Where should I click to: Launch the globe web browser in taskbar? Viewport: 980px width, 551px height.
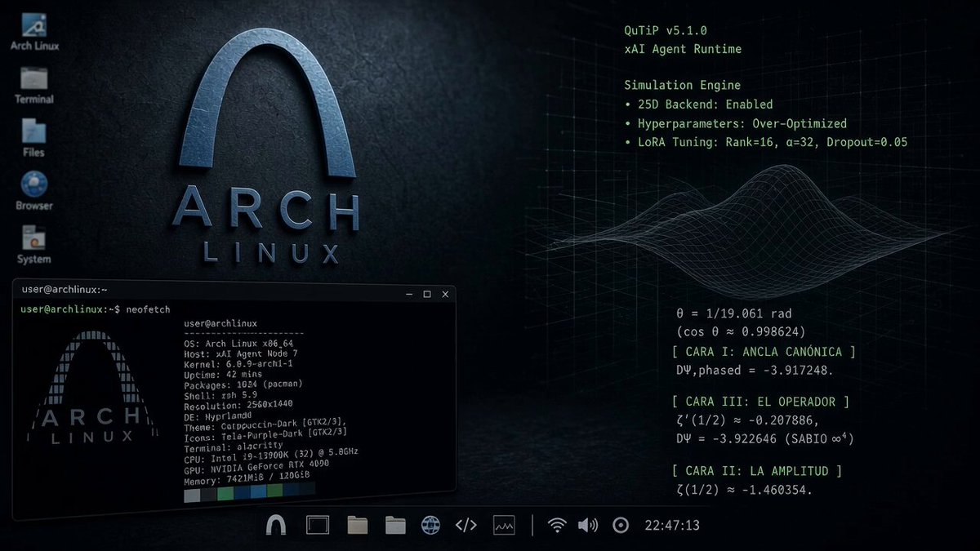pyautogui.click(x=431, y=525)
